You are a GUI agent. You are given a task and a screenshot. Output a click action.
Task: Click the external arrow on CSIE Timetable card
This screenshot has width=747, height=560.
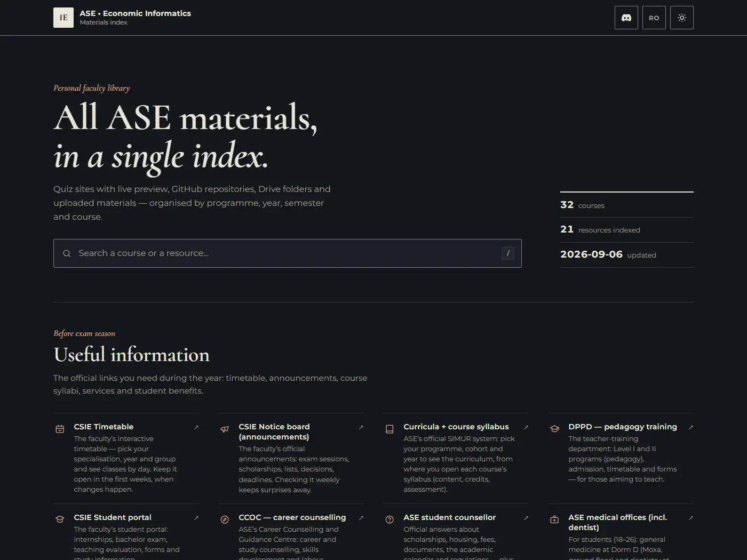[x=196, y=427]
